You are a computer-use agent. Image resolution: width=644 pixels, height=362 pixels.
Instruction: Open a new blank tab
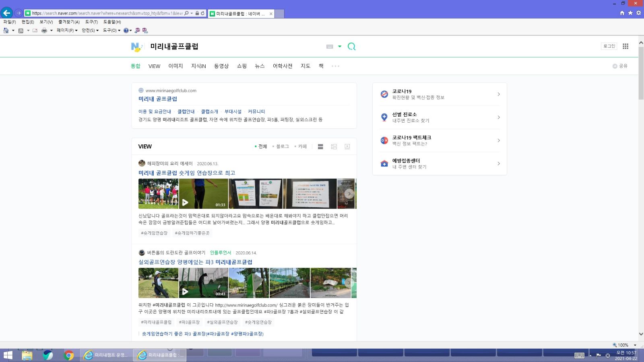click(x=279, y=14)
